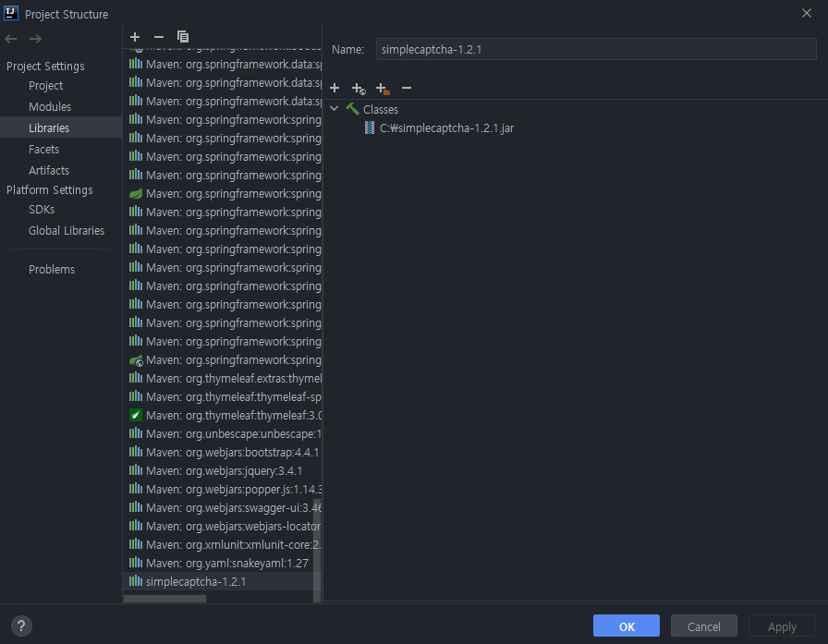This screenshot has height=644, width=828.
Task: Open the Facets settings page
Action: 43,150
